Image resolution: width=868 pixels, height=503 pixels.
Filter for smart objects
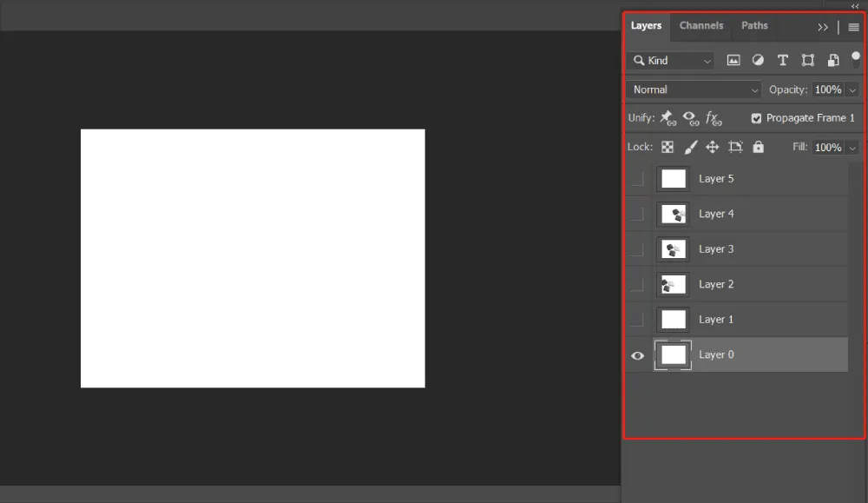click(x=832, y=60)
